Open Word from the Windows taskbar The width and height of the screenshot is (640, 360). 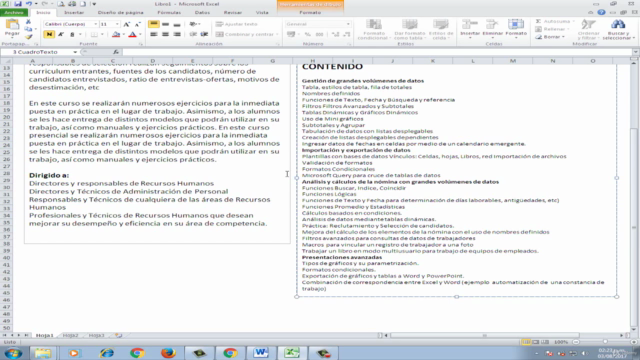[x=260, y=353]
